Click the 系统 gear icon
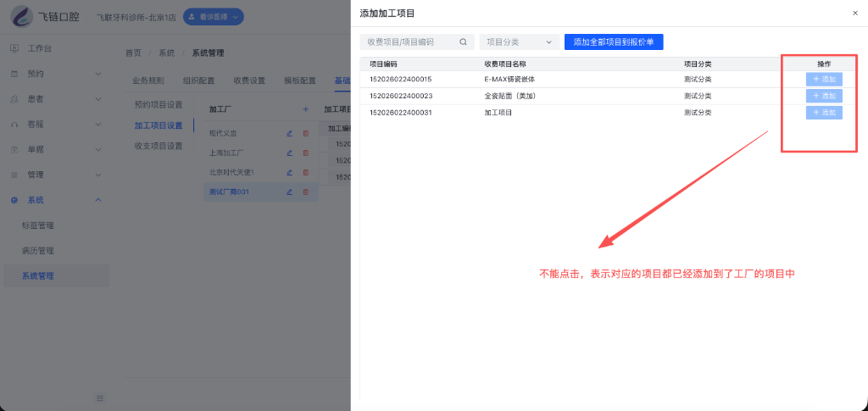 click(x=14, y=200)
